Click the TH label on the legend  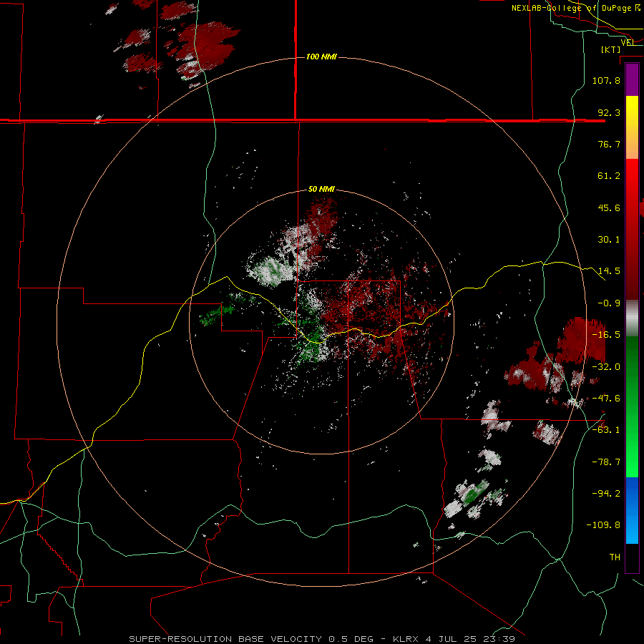pos(615,557)
